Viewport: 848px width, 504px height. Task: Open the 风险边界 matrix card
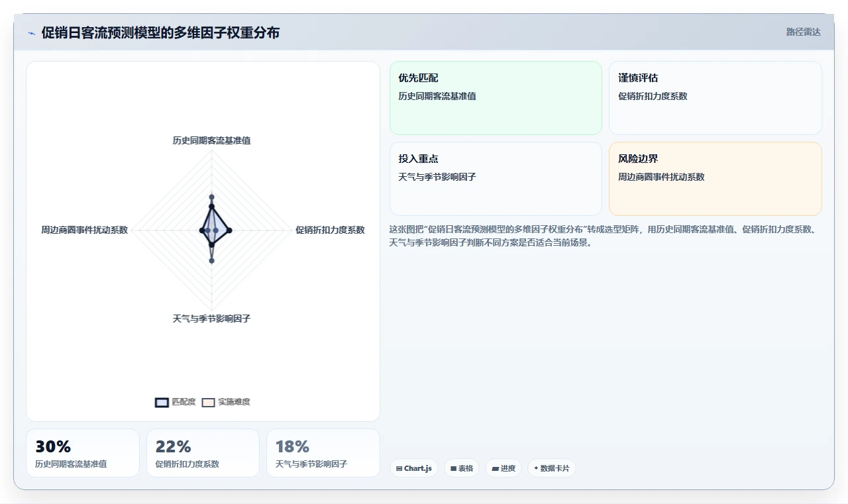coord(715,179)
